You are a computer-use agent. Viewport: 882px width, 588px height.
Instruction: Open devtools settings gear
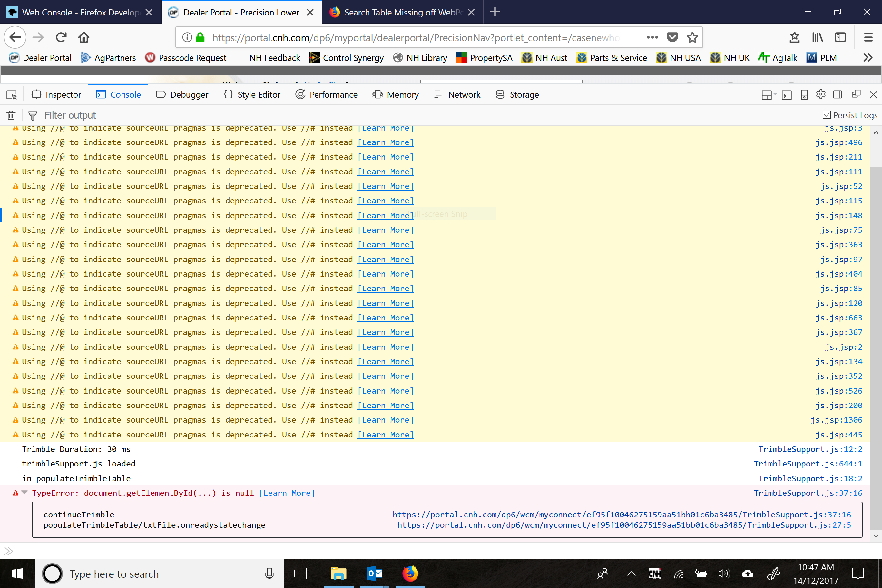820,94
